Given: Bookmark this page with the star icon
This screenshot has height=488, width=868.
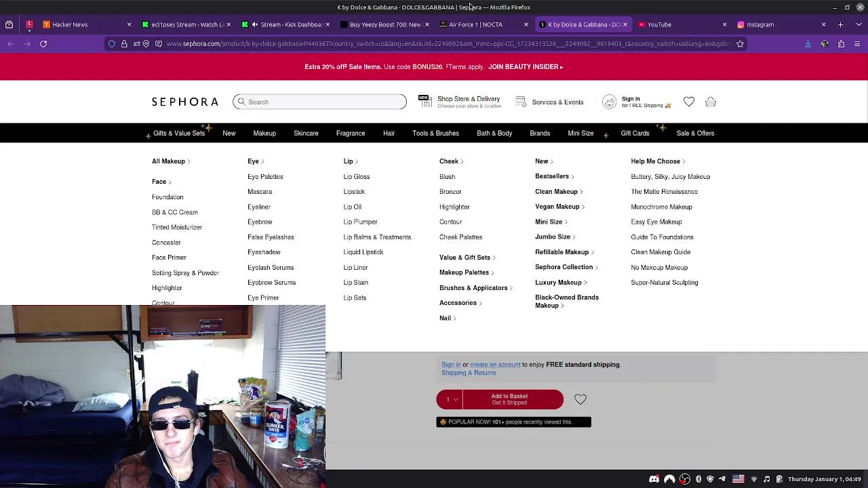Looking at the screenshot, I should [740, 44].
